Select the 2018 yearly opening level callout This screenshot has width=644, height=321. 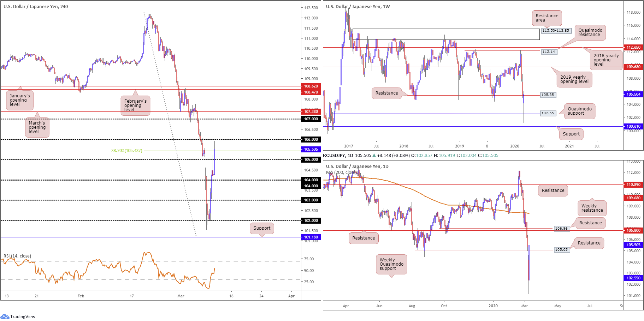(606, 60)
